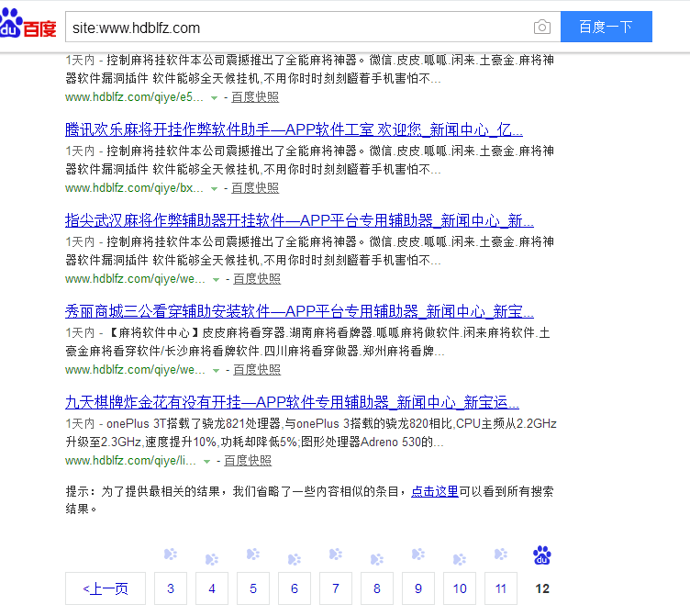Go to results page 5
The height and width of the screenshot is (616, 690).
point(253,588)
